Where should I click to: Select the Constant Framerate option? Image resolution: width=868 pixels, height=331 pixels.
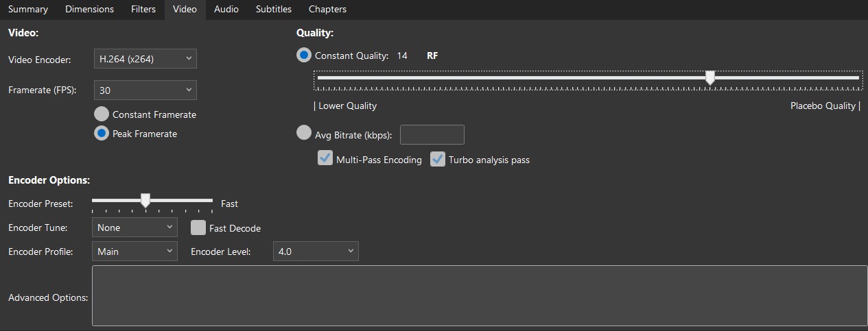(102, 114)
